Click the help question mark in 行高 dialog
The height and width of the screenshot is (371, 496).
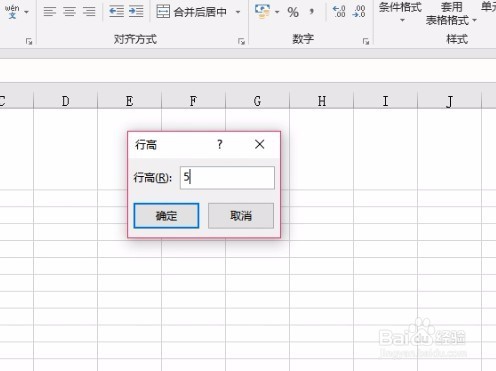pos(219,144)
